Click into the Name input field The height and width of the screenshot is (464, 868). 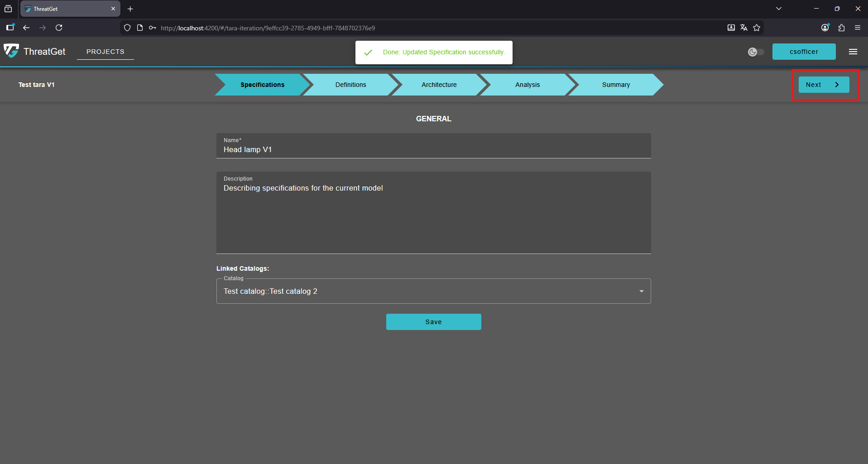click(x=433, y=149)
